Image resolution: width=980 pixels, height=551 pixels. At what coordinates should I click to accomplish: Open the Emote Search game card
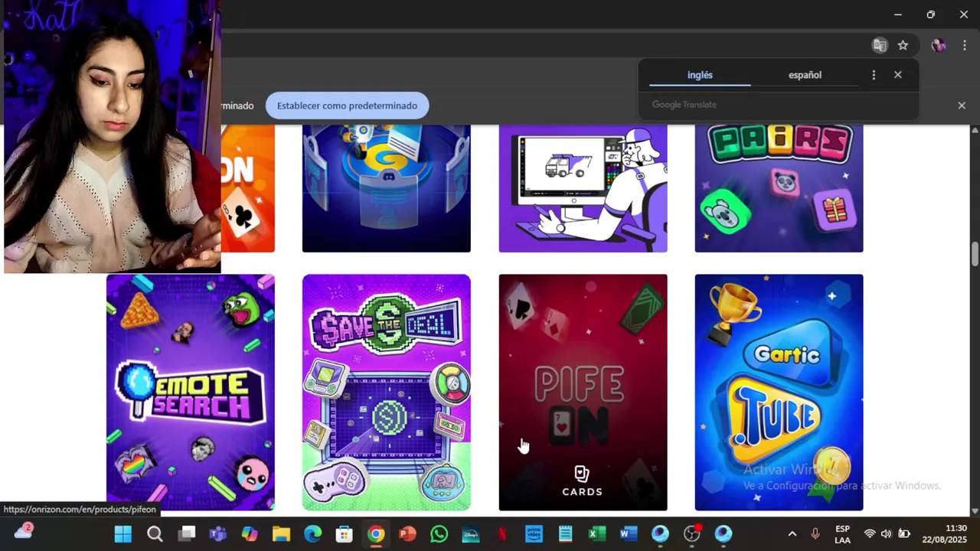tap(191, 392)
